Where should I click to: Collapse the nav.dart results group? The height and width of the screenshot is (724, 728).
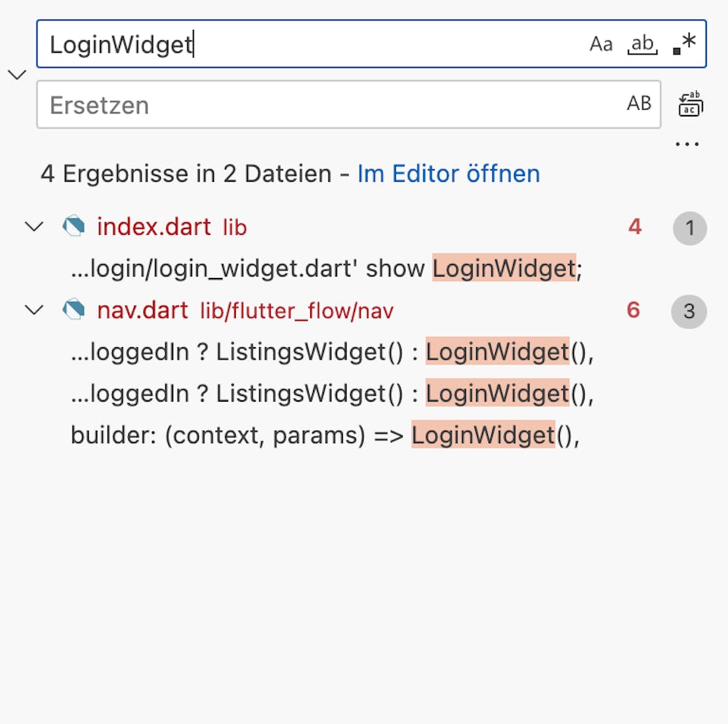click(x=34, y=311)
